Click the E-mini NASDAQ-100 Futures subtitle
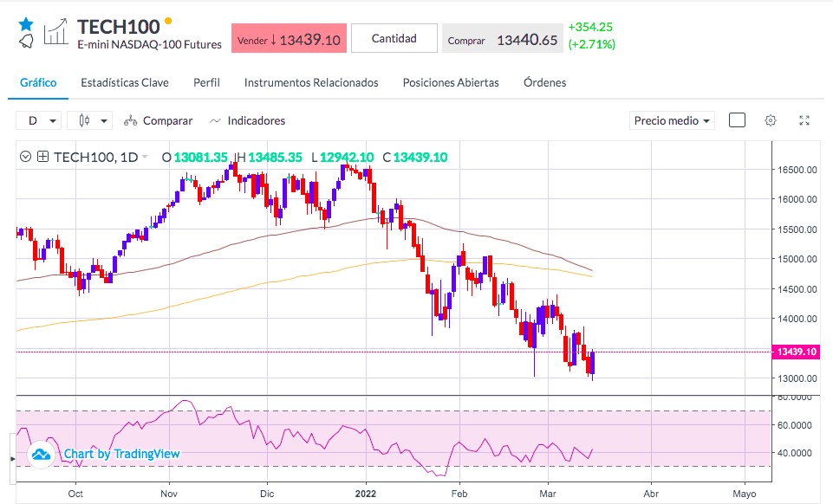833x504 pixels. tap(150, 44)
